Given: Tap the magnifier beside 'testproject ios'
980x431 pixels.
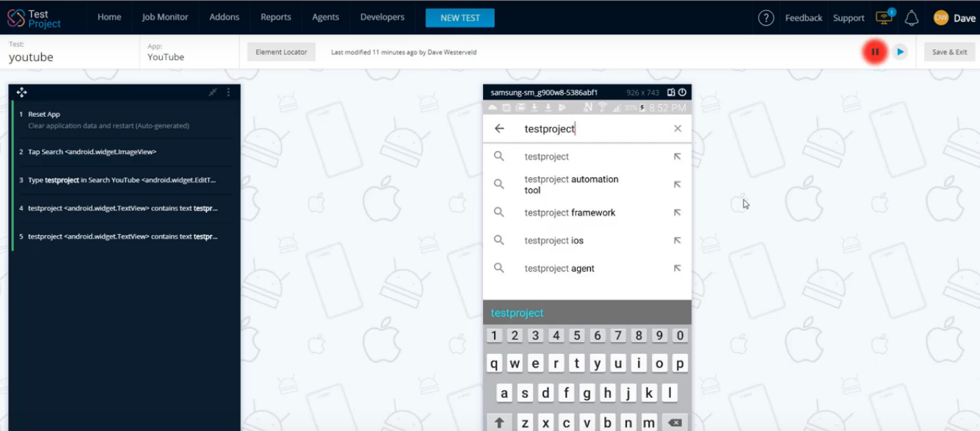Looking at the screenshot, I should point(499,240).
